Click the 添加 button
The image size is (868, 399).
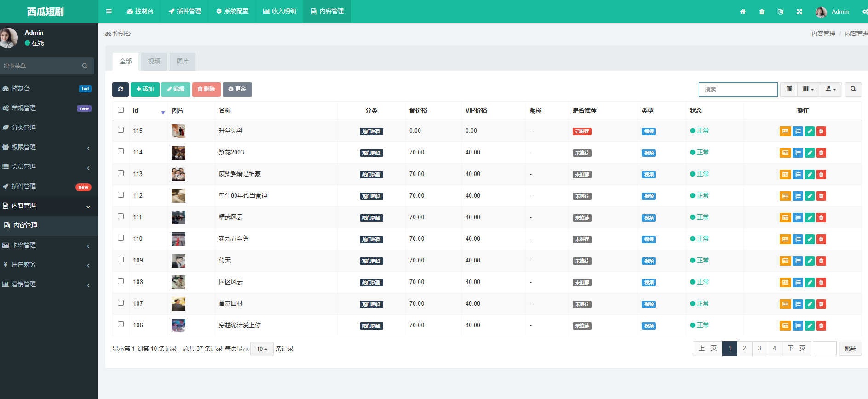point(145,89)
